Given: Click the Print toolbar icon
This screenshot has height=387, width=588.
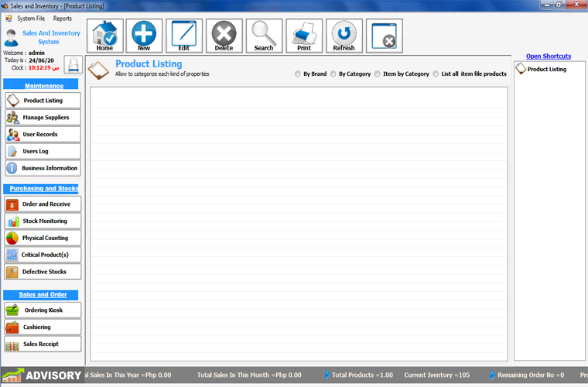Looking at the screenshot, I should [x=304, y=36].
